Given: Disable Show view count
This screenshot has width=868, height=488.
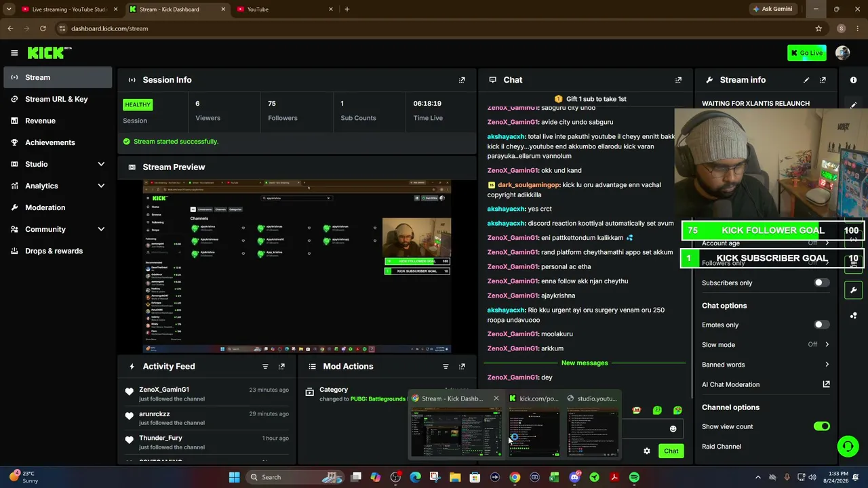Looking at the screenshot, I should click(821, 426).
